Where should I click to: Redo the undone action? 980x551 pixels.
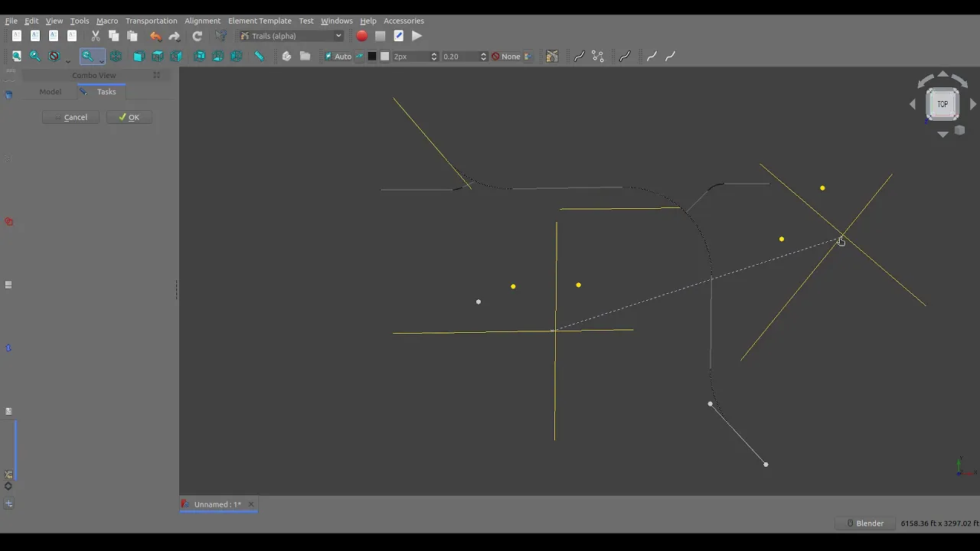(175, 36)
